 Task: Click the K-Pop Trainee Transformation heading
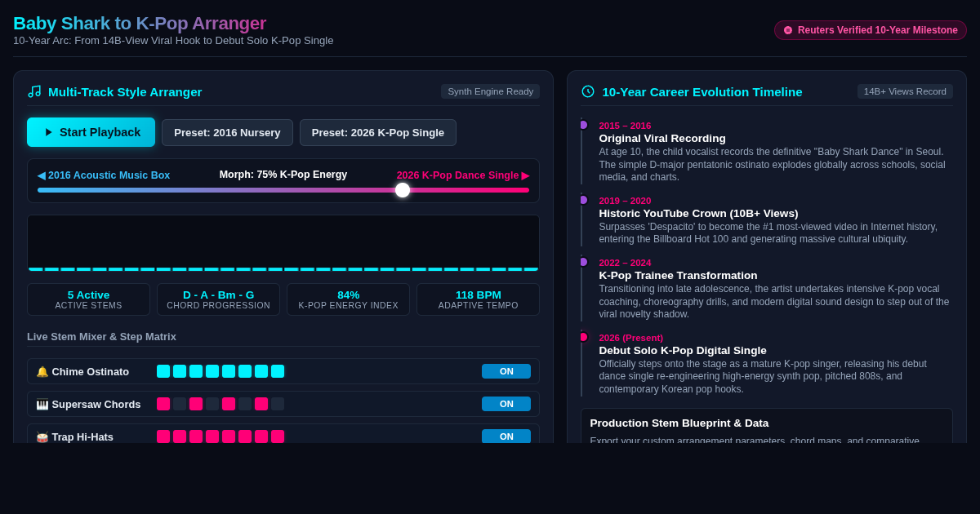678,276
